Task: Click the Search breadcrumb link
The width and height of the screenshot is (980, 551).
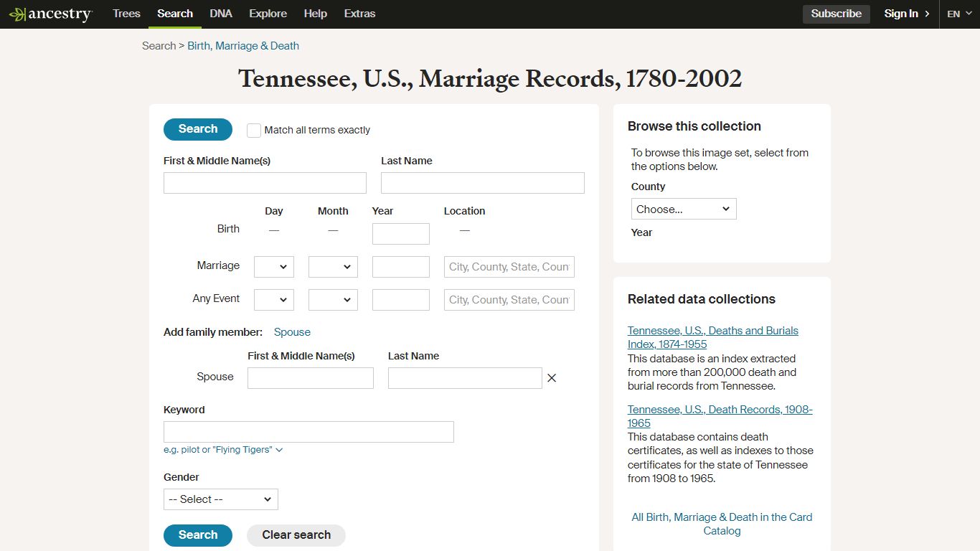Action: click(x=159, y=46)
